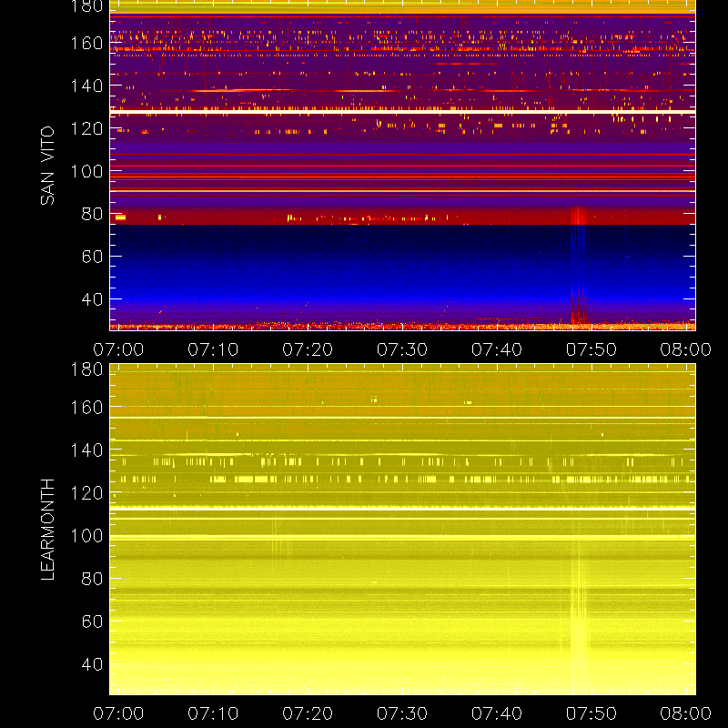The height and width of the screenshot is (728, 728).
Task: Choose the 80 frequency label on Learmonth axis
Action: pyautogui.click(x=92, y=579)
